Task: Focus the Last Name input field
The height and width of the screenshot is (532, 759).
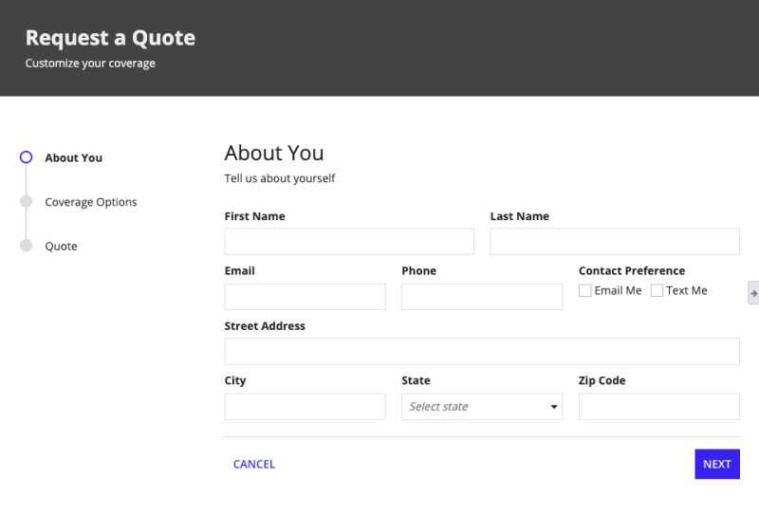Action: (615, 241)
